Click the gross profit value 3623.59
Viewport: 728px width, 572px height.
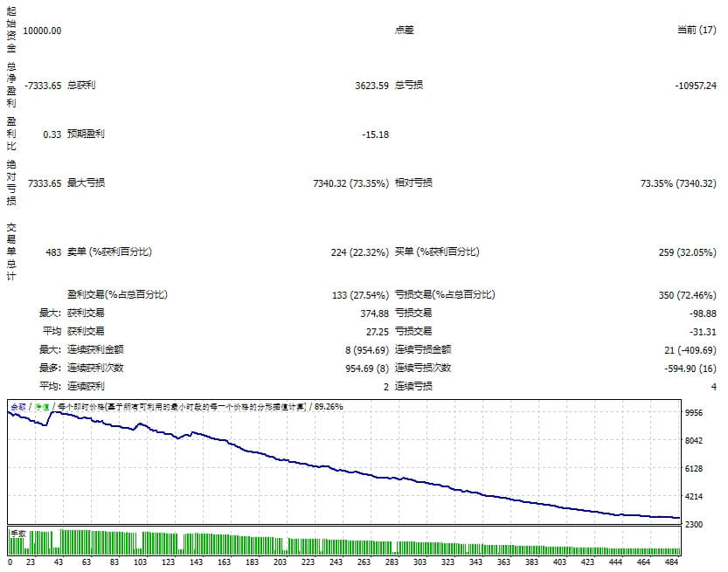pyautogui.click(x=371, y=86)
